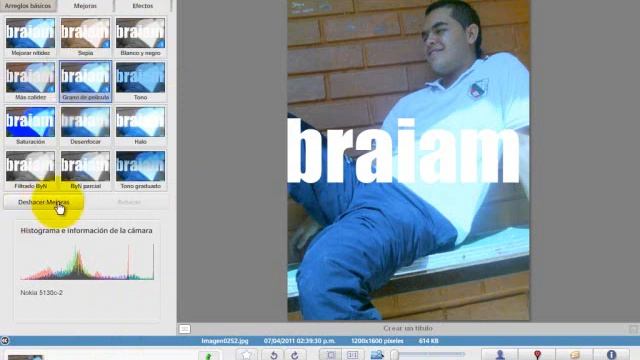Rotate the photo counterclockwise
Image resolution: width=640 pixels, height=360 pixels.
(x=273, y=355)
